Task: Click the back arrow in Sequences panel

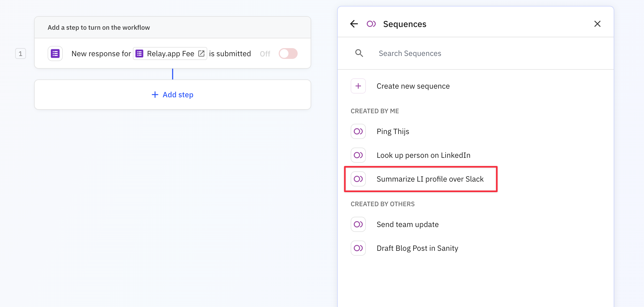Action: [354, 24]
